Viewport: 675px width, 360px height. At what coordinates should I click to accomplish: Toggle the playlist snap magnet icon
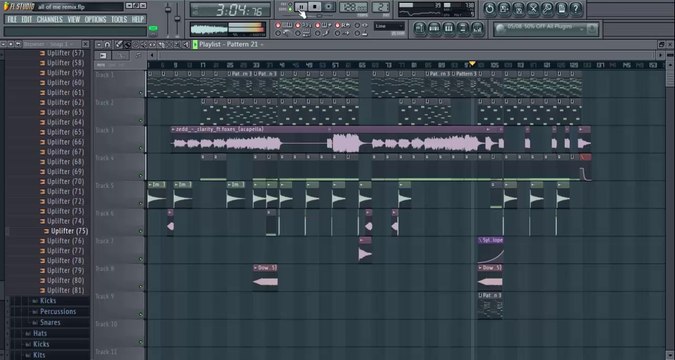pos(107,44)
